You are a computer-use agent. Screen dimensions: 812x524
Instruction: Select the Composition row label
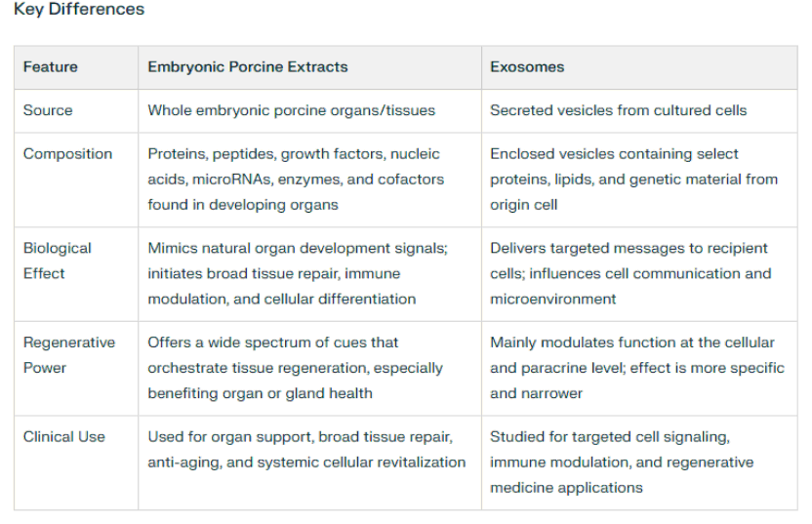pyautogui.click(x=67, y=154)
